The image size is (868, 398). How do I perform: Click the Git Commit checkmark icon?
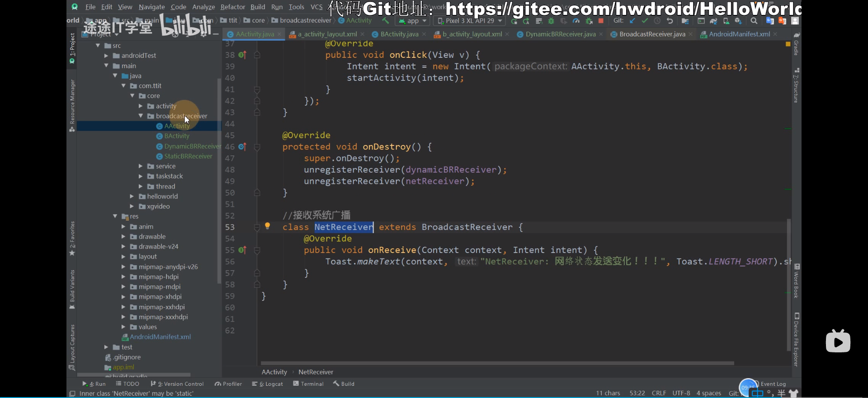[x=645, y=21]
